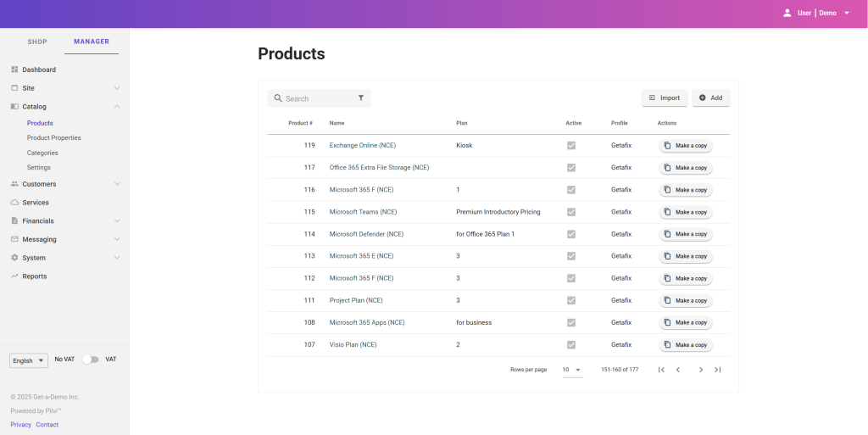
Task: Switch to the MANAGER tab
Action: click(x=92, y=42)
